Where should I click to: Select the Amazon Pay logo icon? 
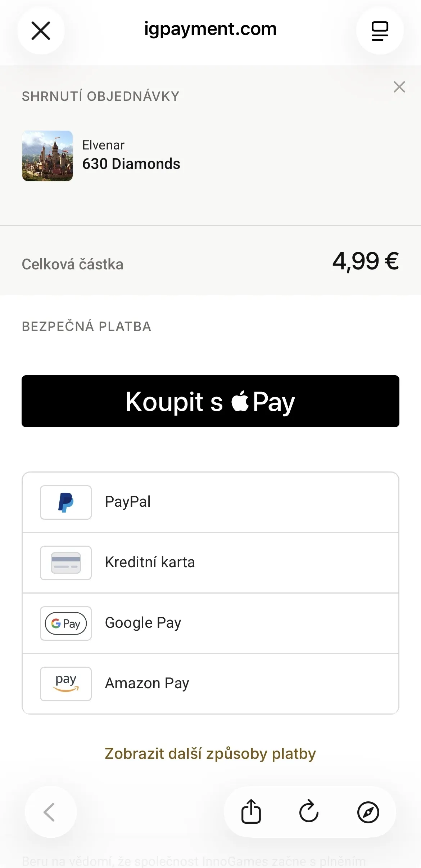[x=66, y=684]
